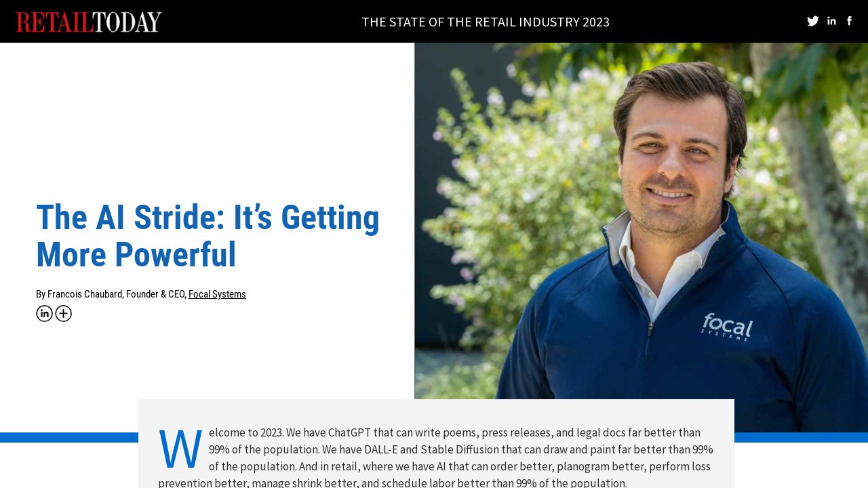Expand more share options with the plus icon
The height and width of the screenshot is (488, 868).
(63, 313)
